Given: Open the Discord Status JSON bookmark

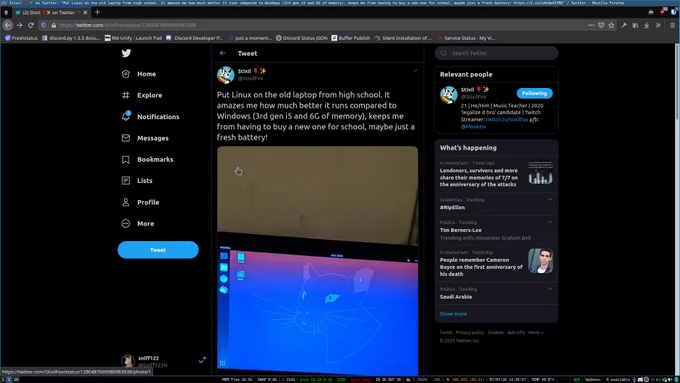Looking at the screenshot, I should [302, 38].
